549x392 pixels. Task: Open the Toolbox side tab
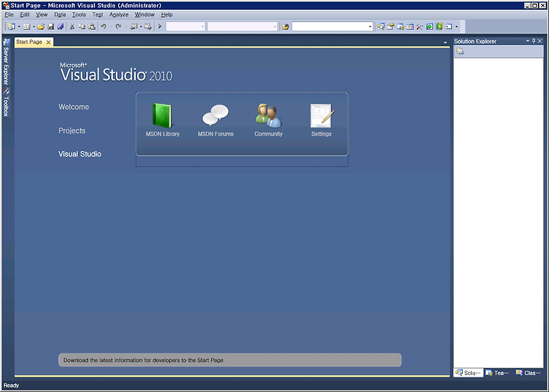click(x=6, y=102)
